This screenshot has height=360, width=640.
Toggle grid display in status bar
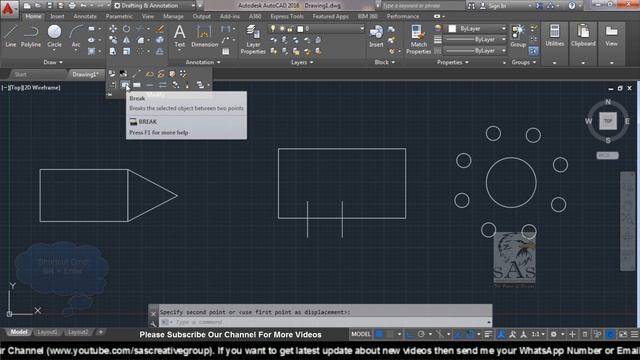(x=380, y=334)
